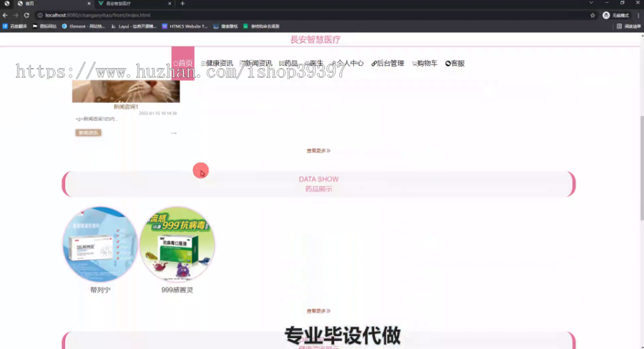Open the 999感冒灵 drug circular image
The image size is (644, 349).
177,245
